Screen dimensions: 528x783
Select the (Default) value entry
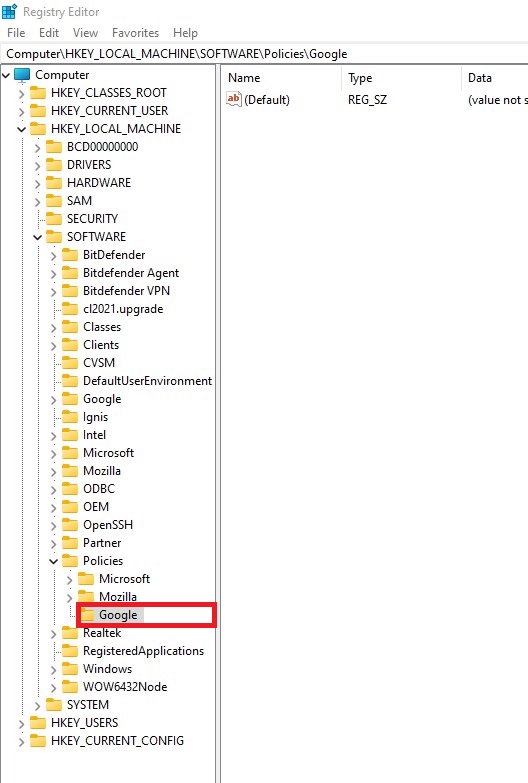[267, 99]
